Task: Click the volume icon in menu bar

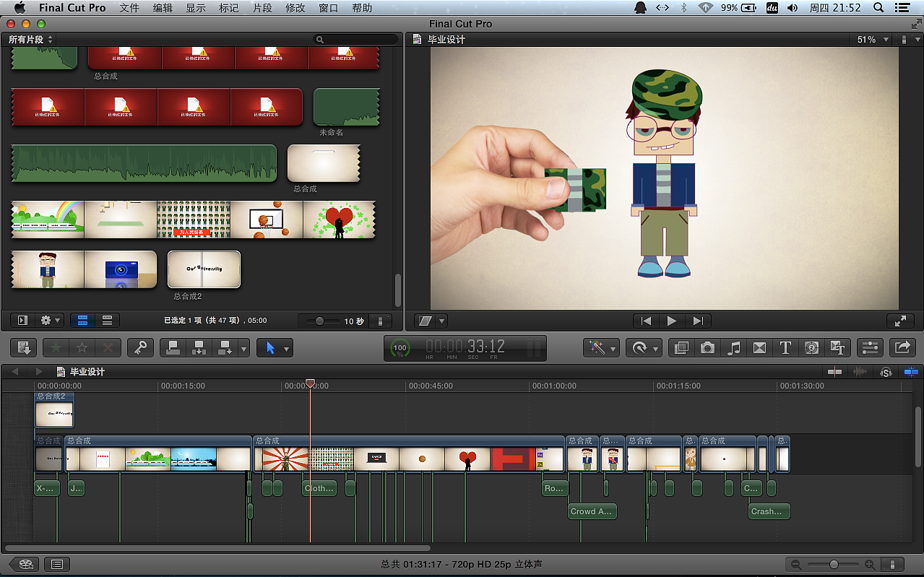Action: tap(793, 8)
